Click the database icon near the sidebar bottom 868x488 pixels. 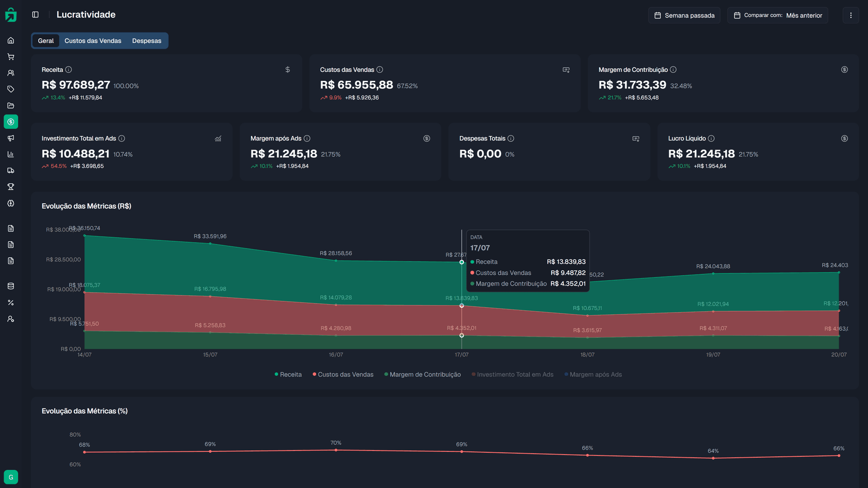click(11, 286)
